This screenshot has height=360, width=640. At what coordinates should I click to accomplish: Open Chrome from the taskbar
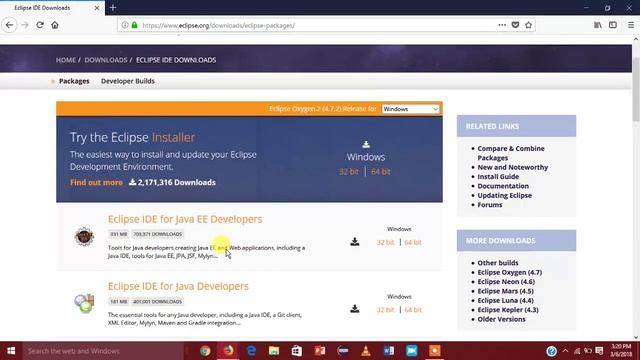(x=205, y=351)
